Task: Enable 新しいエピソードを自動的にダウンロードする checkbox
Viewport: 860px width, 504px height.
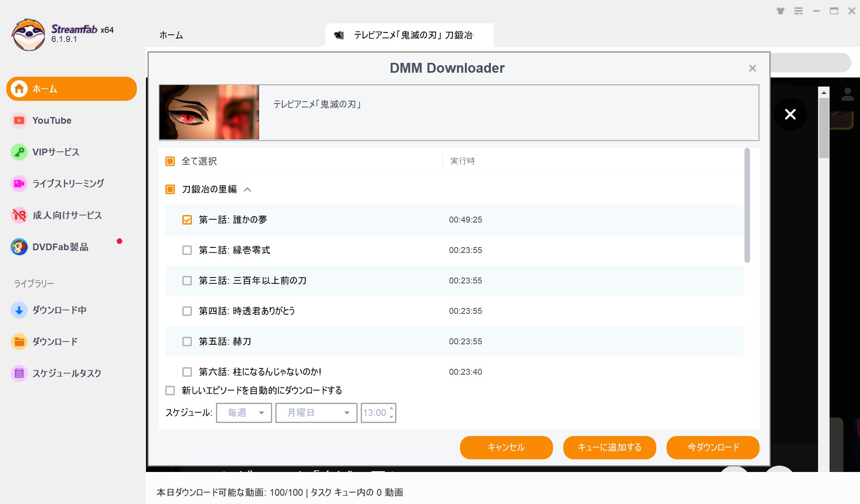Action: [170, 391]
